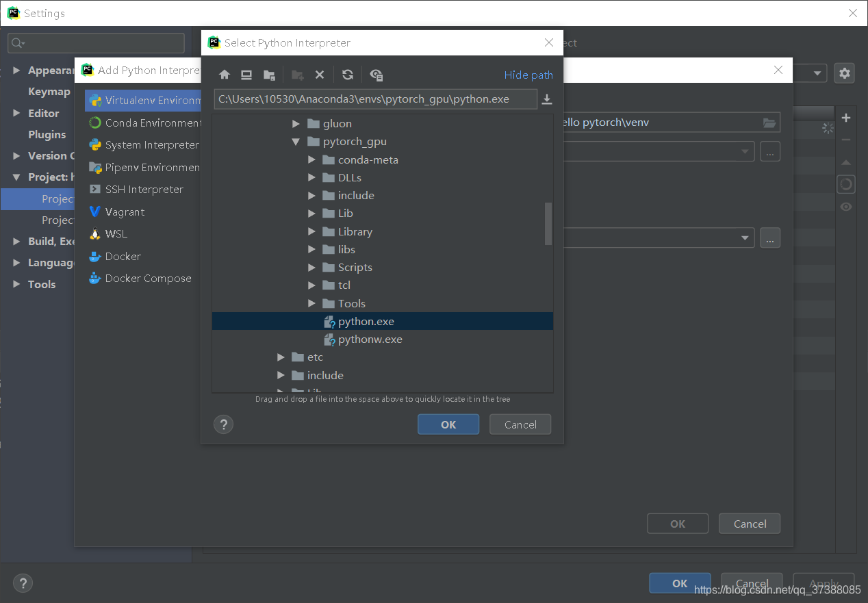Expand the etc folder

click(x=281, y=357)
